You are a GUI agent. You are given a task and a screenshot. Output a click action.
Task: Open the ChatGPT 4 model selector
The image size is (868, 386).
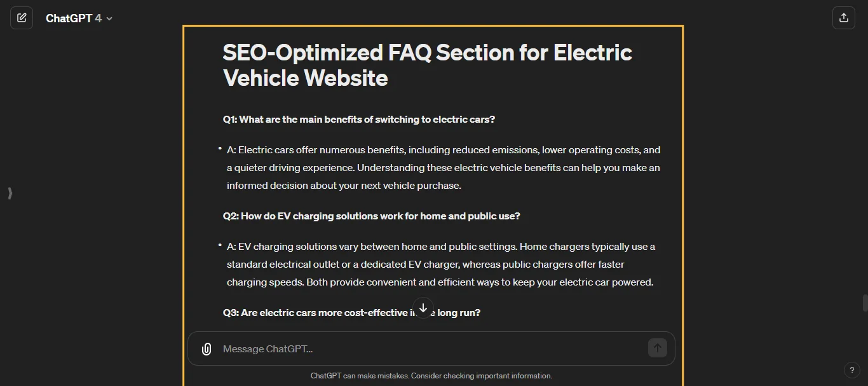[x=79, y=18]
